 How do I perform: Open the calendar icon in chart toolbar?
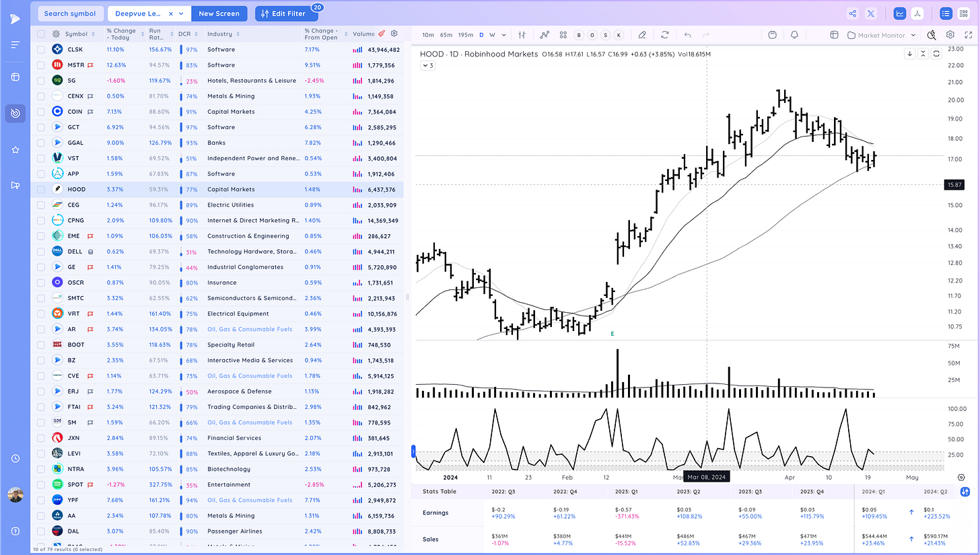click(773, 35)
